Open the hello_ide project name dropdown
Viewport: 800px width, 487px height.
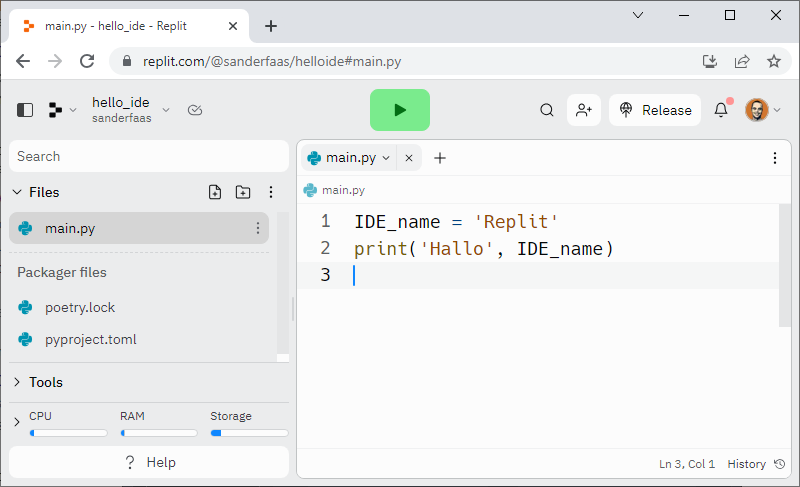click(x=166, y=110)
